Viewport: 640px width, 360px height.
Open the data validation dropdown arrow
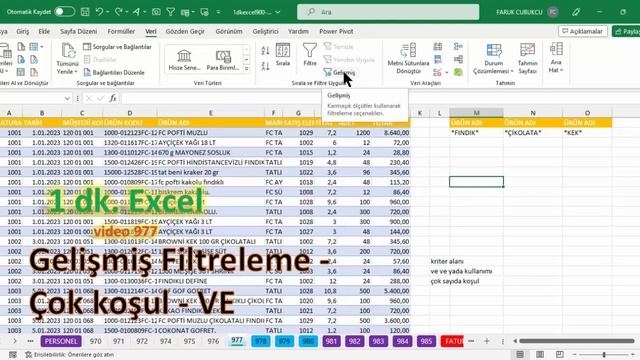tap(447, 73)
